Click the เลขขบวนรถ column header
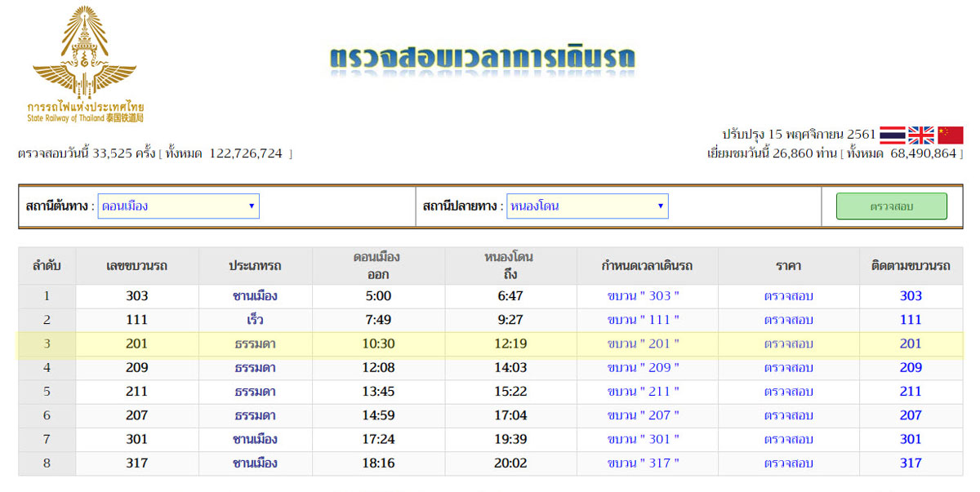The width and height of the screenshot is (980, 492). coord(137,266)
